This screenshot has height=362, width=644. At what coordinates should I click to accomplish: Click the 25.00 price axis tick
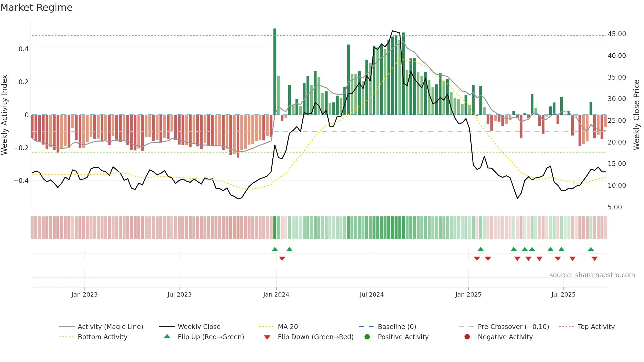pos(617,121)
